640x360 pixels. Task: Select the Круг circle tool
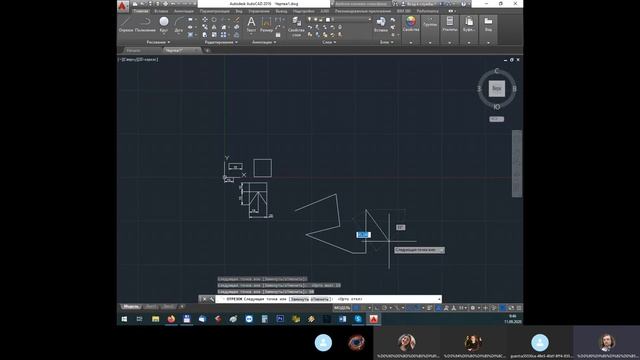(x=164, y=24)
